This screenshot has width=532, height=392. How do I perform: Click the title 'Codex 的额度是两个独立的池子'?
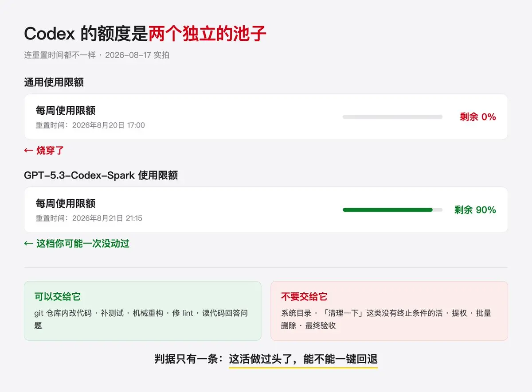(x=145, y=34)
